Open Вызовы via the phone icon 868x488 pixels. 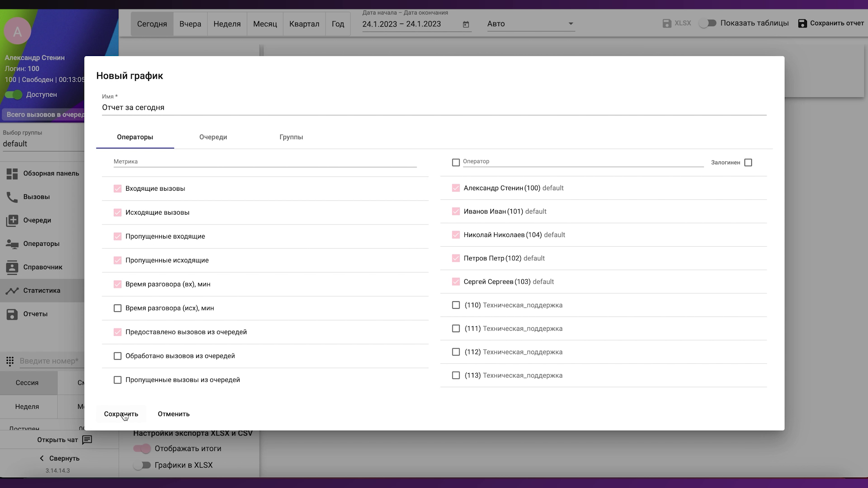coord(12,197)
